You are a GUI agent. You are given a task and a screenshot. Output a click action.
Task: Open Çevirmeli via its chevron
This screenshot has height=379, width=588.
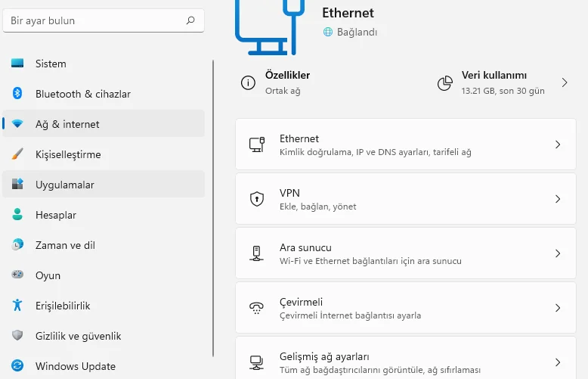point(558,308)
